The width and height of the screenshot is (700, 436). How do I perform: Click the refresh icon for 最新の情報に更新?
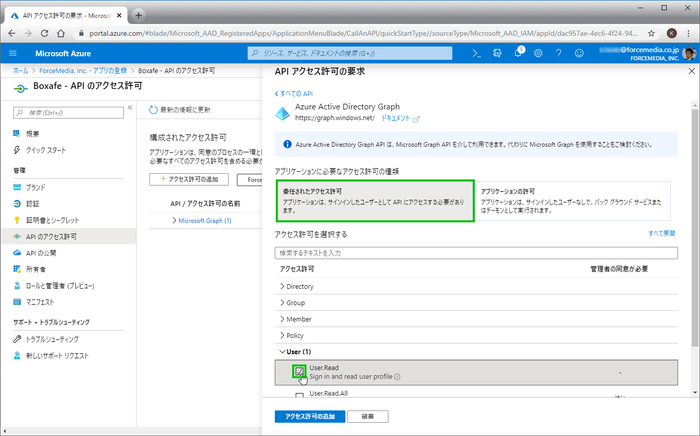pyautogui.click(x=153, y=110)
